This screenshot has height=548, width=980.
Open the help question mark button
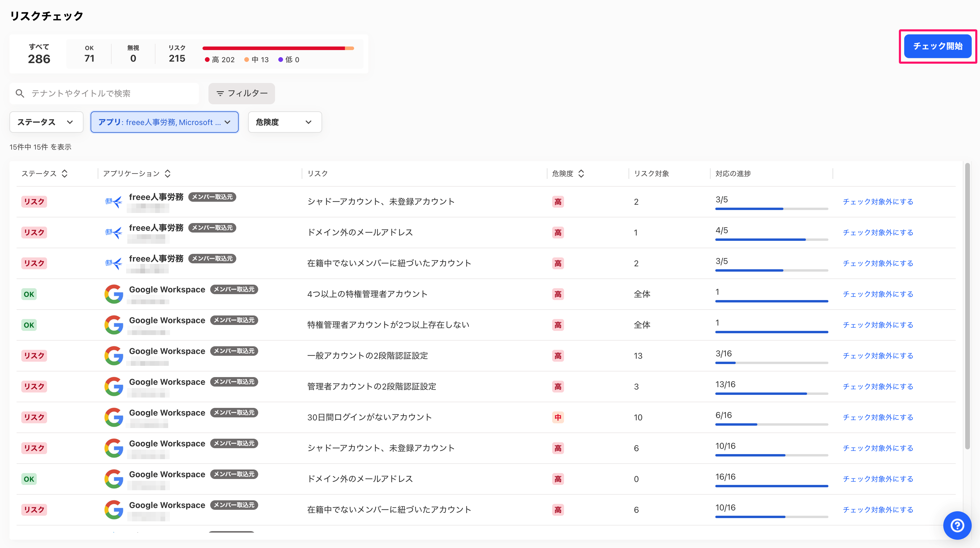pos(957,525)
